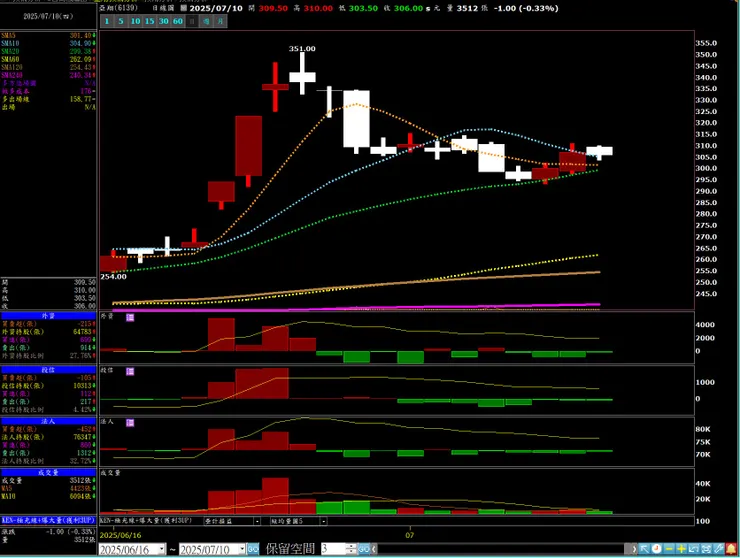Image resolution: width=740 pixels, height=558 pixels.
Task: Click the 254.00 low price label on chart
Action: pyautogui.click(x=113, y=277)
